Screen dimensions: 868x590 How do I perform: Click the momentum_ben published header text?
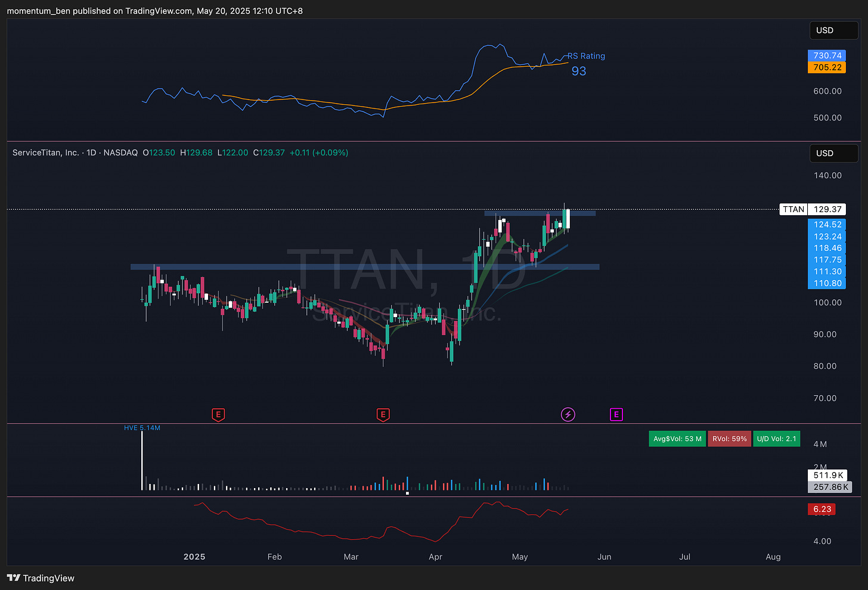[154, 11]
